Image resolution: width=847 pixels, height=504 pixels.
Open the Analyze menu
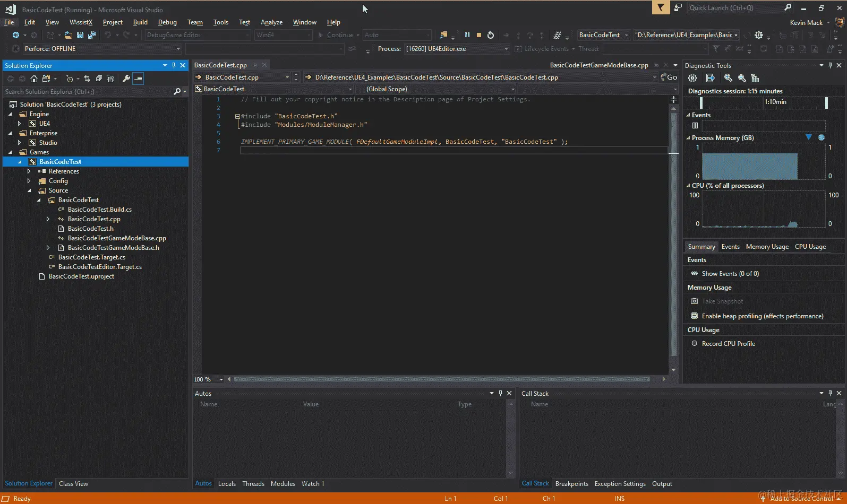coord(271,22)
